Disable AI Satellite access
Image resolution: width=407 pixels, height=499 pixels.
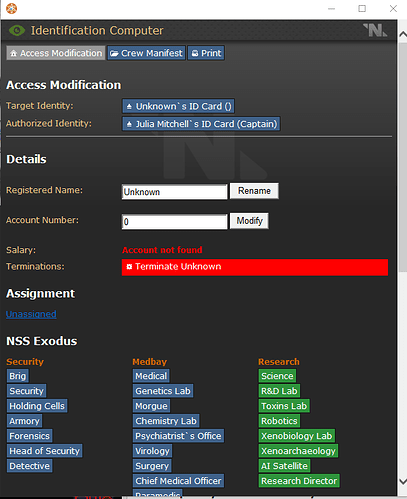284,466
